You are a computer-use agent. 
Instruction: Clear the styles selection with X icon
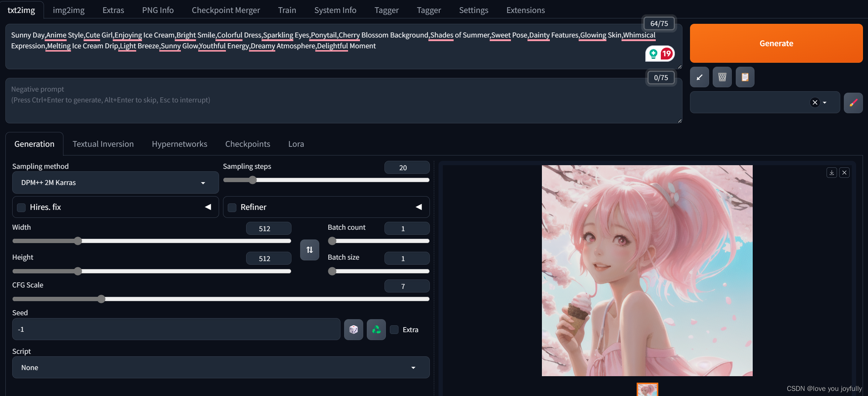tap(815, 103)
